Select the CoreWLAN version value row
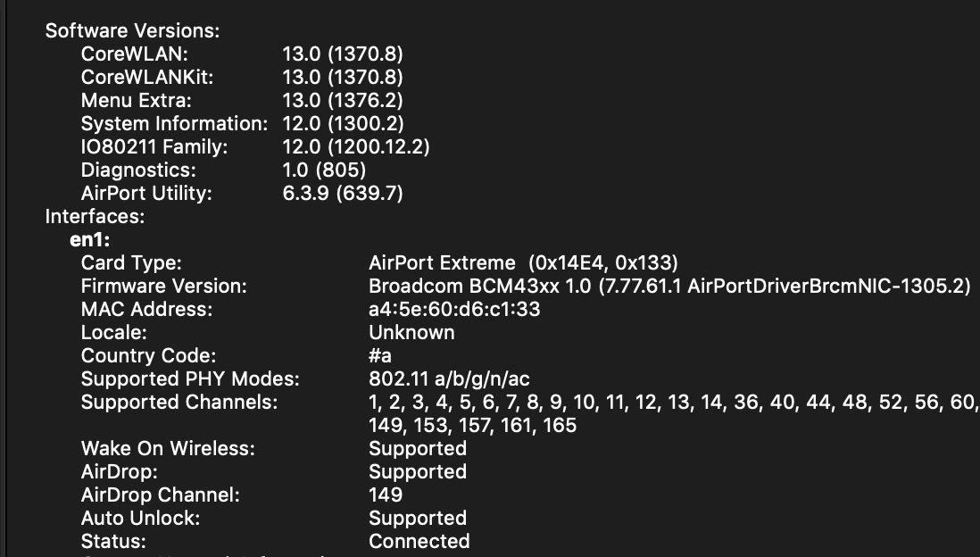Screen dimensions: 980x557 342,54
